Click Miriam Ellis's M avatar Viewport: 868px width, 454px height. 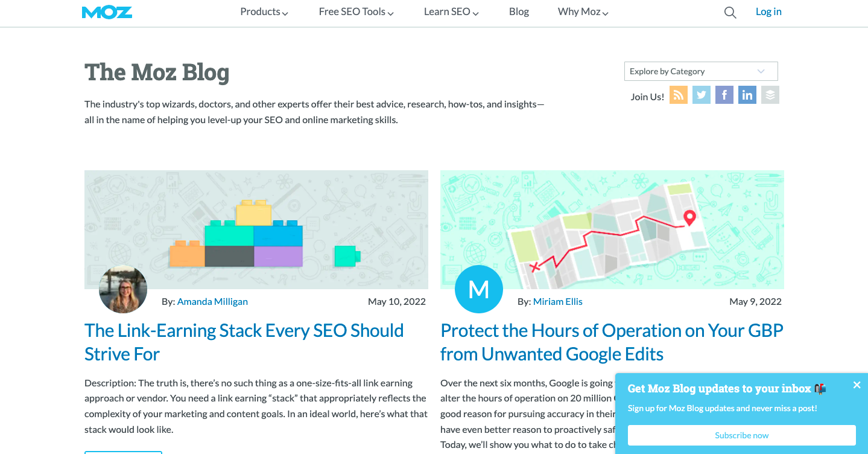pos(479,289)
